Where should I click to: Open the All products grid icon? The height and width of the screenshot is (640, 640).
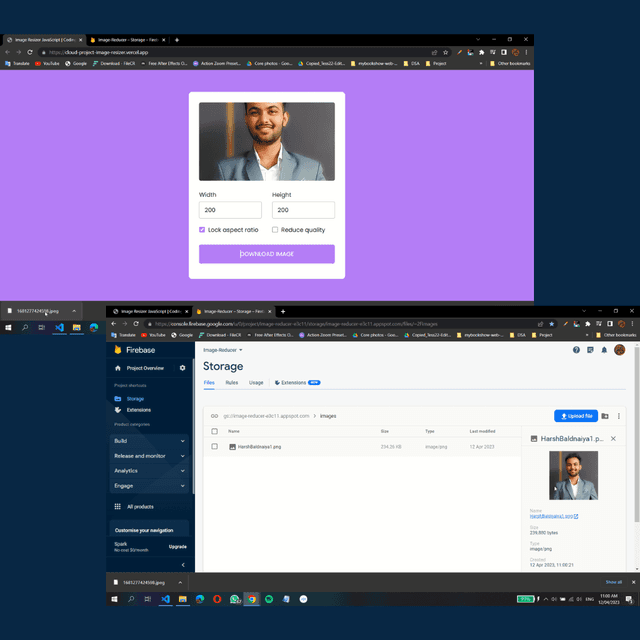tap(118, 507)
